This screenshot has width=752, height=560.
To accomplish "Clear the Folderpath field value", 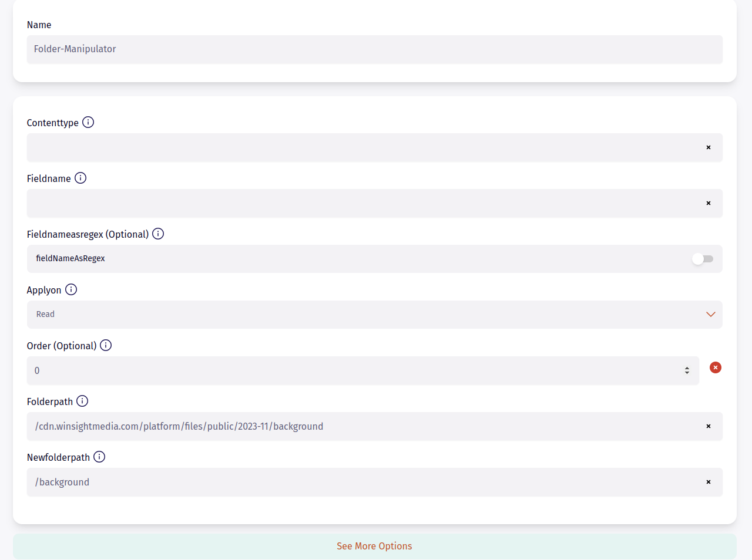I will pos(708,426).
